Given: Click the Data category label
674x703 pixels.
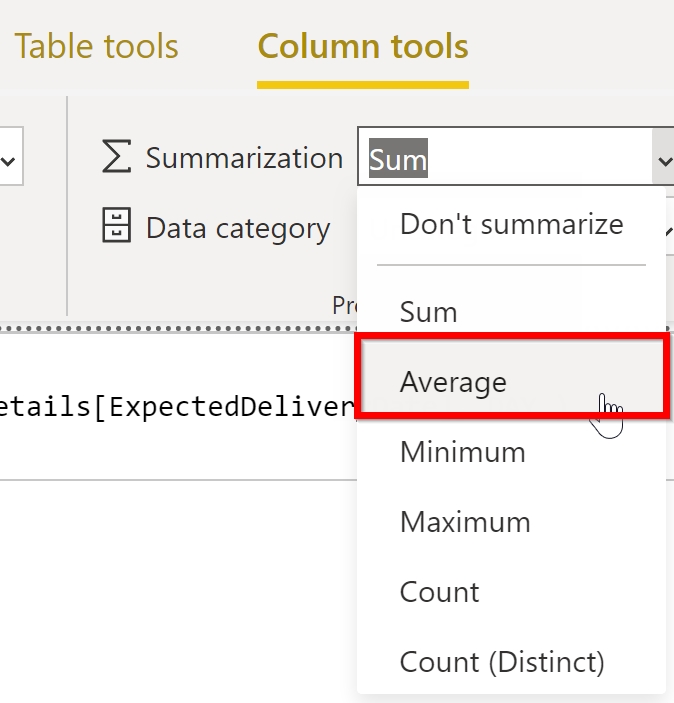Looking at the screenshot, I should [238, 229].
